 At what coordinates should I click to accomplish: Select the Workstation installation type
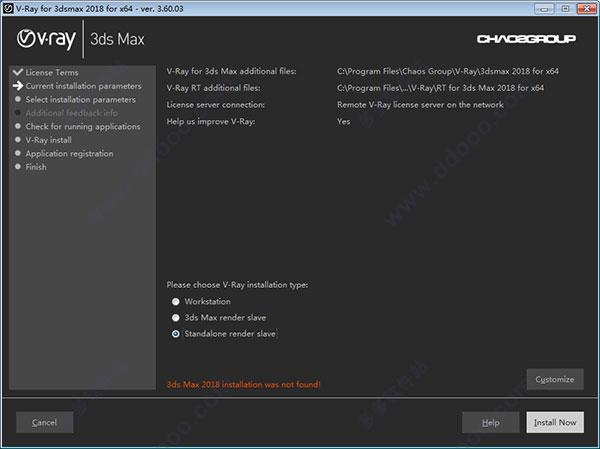177,301
